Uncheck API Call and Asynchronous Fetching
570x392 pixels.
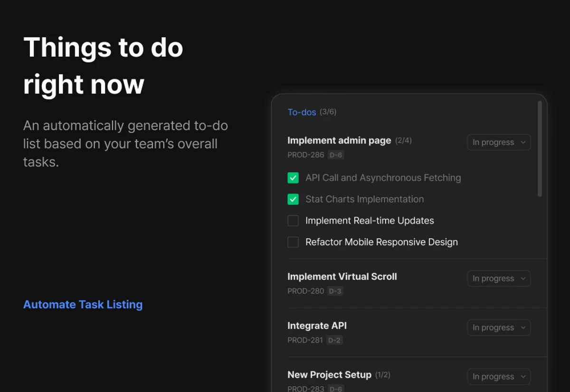tap(293, 178)
